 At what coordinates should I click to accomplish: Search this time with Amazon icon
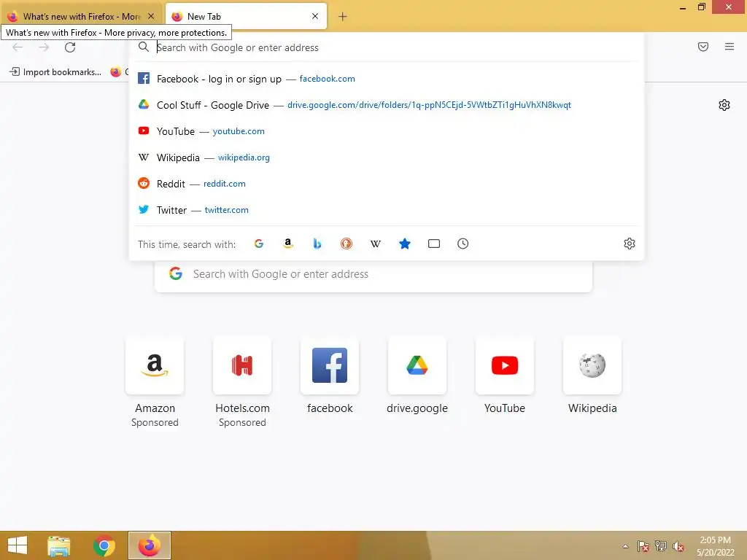coord(287,244)
